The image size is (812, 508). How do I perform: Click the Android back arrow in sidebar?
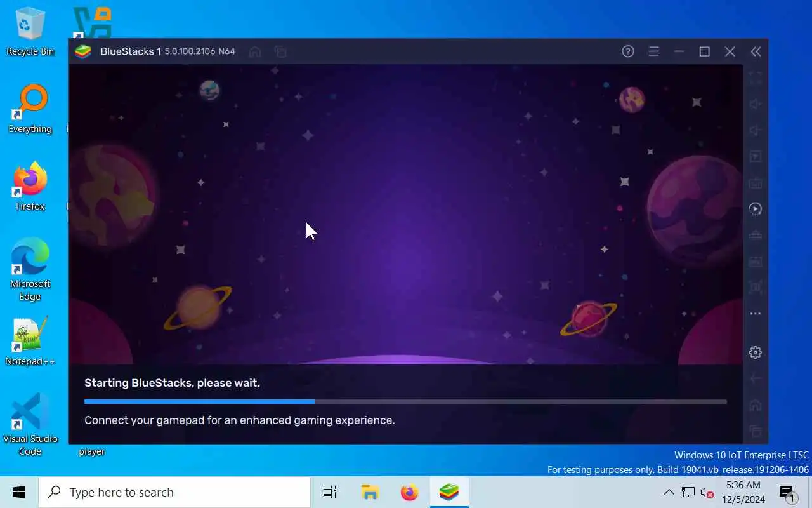[x=755, y=378]
